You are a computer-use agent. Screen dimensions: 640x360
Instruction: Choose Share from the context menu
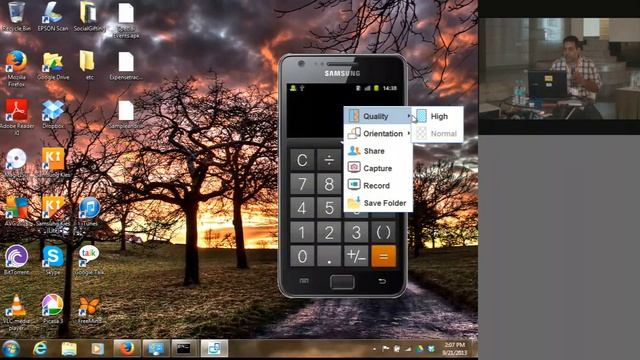click(x=378, y=151)
